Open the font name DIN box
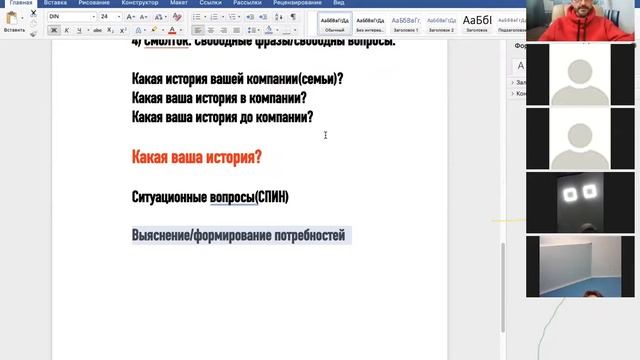Screen dimensions: 640x360 (72, 17)
